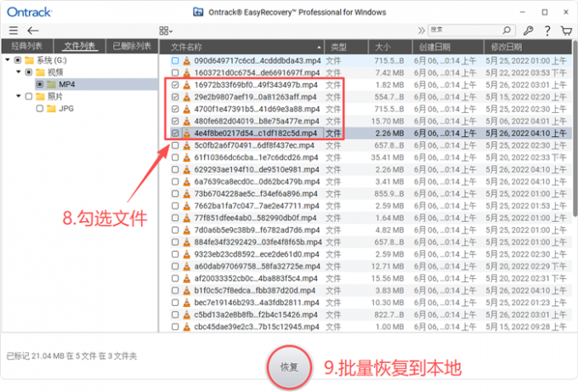Sort by the 修改日期 column header
Viewport: 578px width, 392px height.
coord(528,47)
